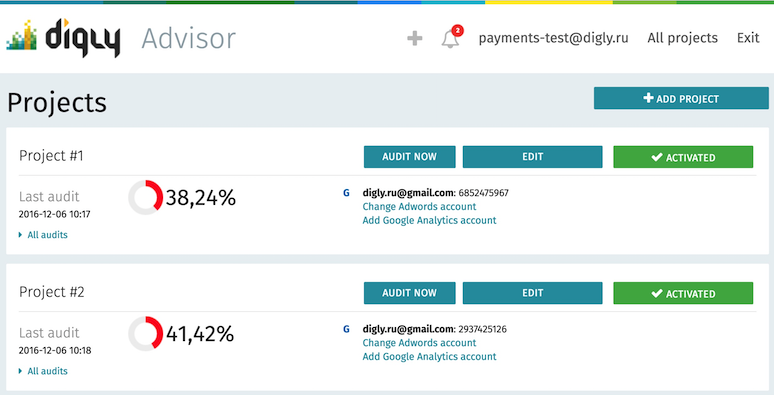
Task: Click the plus icon in header
Action: pos(415,38)
